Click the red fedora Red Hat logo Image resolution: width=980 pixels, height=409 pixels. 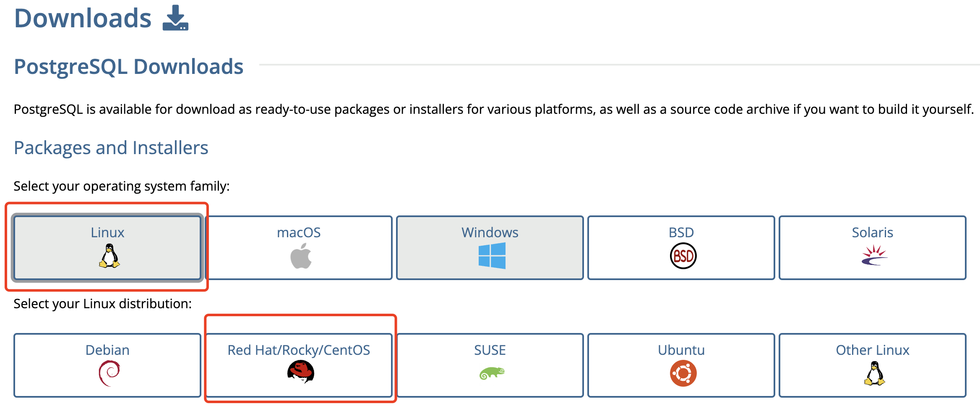tap(300, 372)
